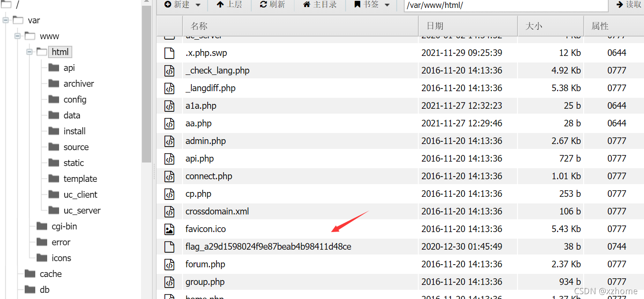Click the left tree panel scrollbar
Screen dimensions: 644x299
click(147, 85)
